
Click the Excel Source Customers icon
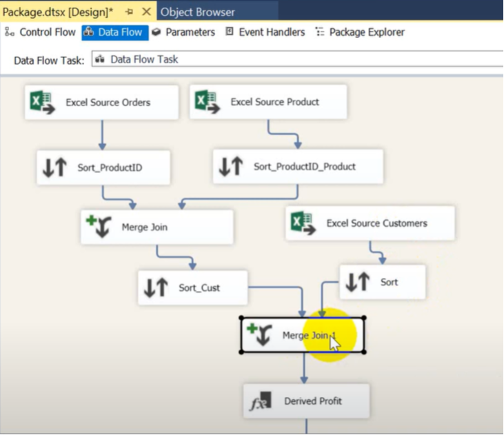tap(303, 223)
